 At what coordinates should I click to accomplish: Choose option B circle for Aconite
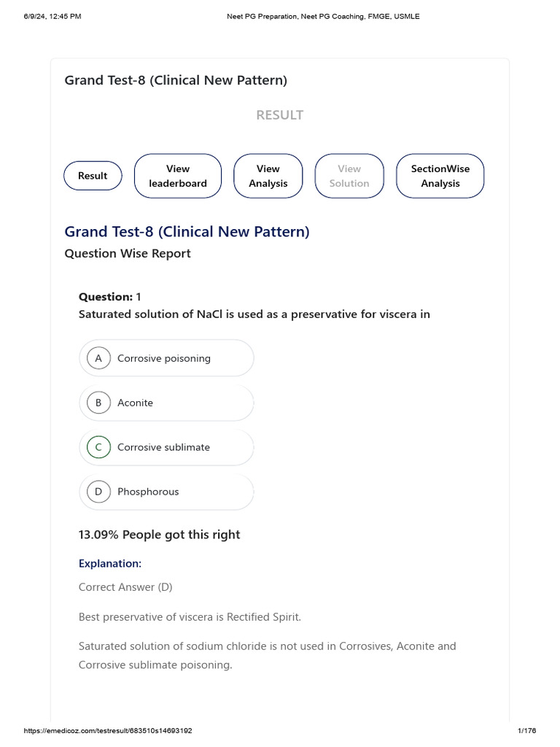[x=98, y=403]
